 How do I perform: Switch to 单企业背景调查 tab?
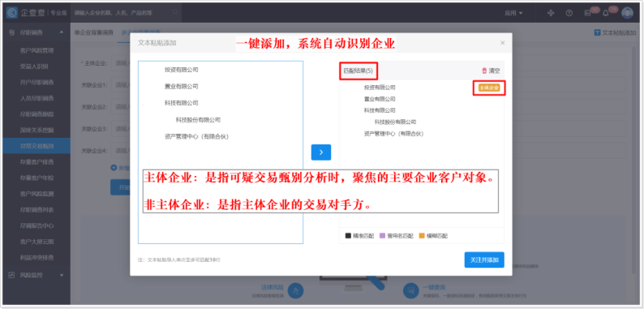click(x=94, y=32)
